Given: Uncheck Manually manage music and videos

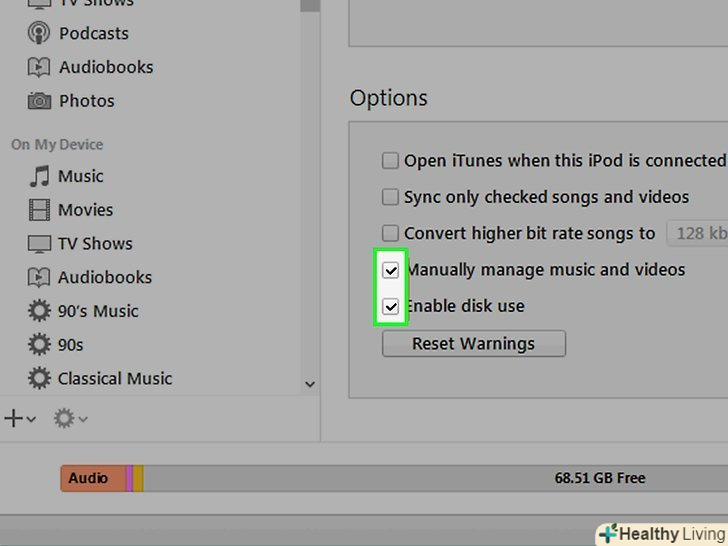Looking at the screenshot, I should pos(390,270).
